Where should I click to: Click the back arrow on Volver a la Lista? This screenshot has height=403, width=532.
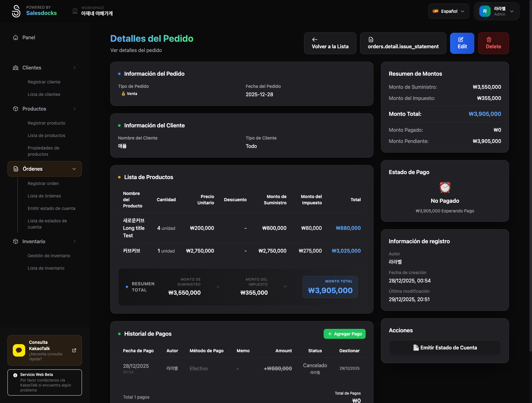click(315, 40)
